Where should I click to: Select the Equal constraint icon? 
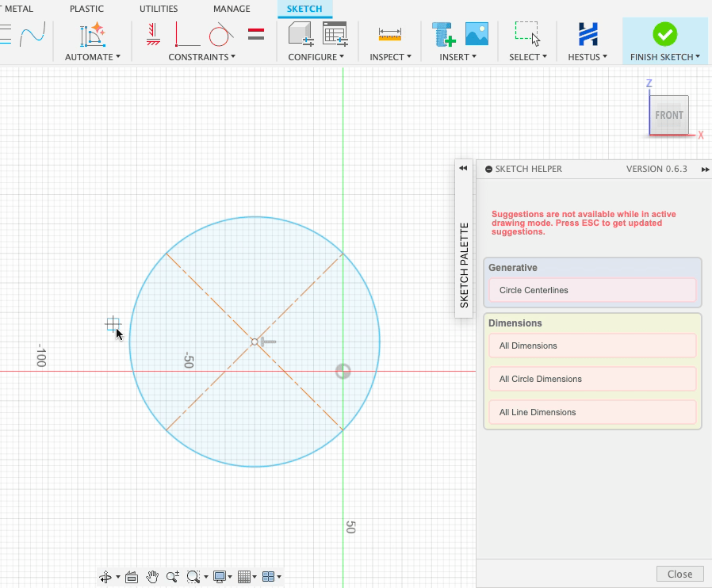[256, 34]
